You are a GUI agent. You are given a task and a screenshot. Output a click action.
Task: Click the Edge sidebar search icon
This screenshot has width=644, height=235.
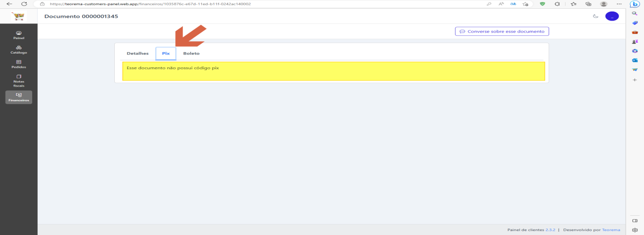click(x=635, y=14)
